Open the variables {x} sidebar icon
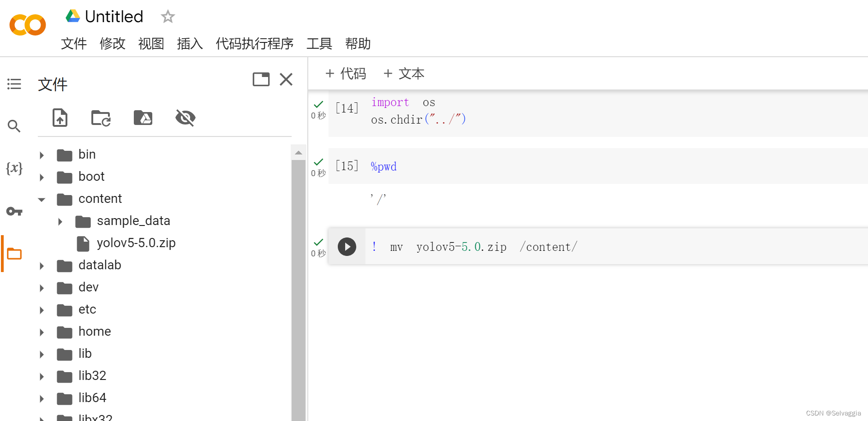 coord(14,168)
